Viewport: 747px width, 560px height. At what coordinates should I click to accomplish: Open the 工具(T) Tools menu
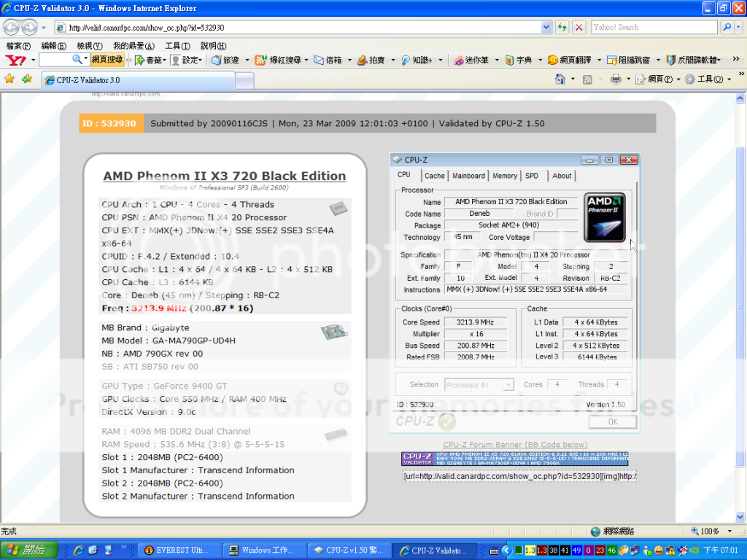[178, 46]
